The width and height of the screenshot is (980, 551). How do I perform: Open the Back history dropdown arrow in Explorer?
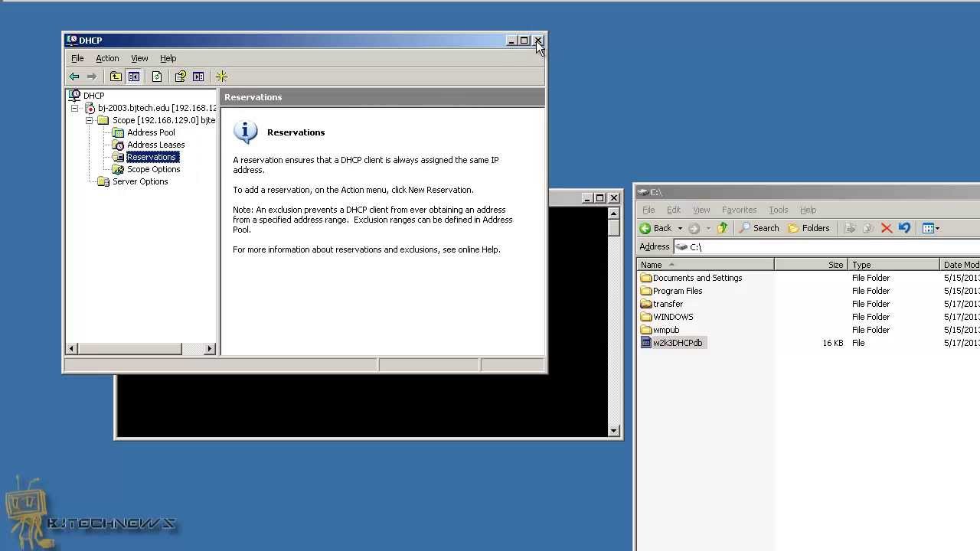pos(680,228)
